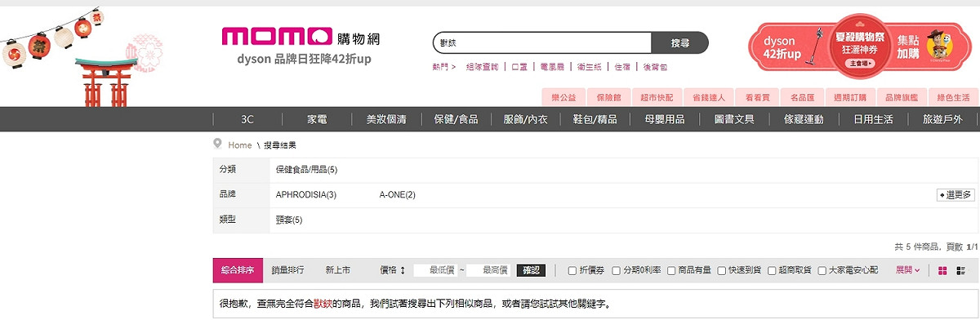Follow the 後背包 hot keyword link

(x=655, y=67)
